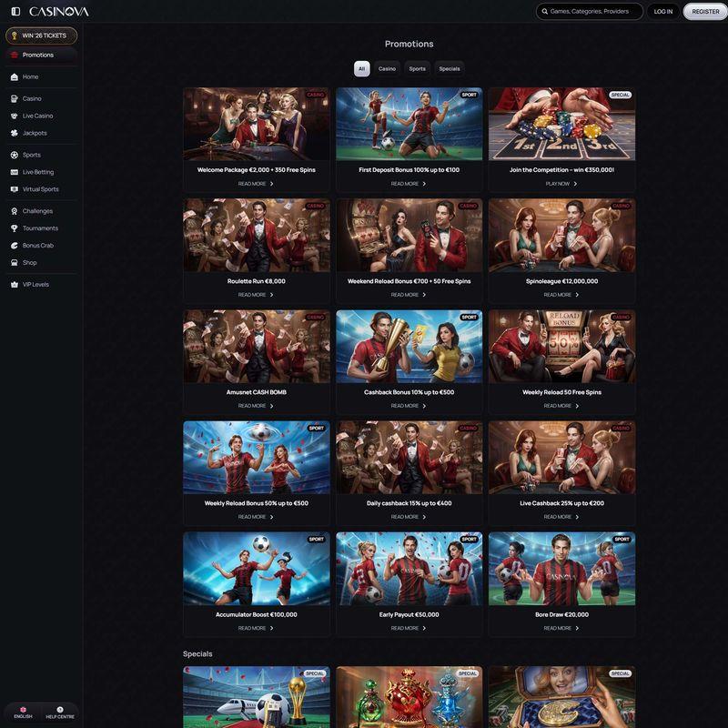Read more about Roulette Run €8,000

point(256,295)
